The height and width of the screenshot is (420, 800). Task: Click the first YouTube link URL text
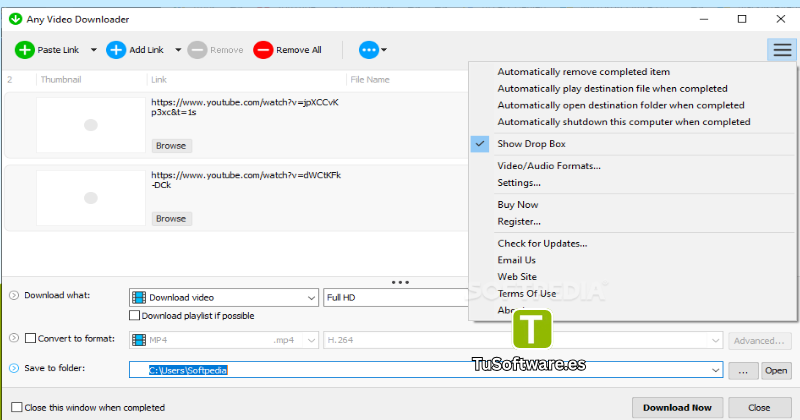click(x=245, y=107)
